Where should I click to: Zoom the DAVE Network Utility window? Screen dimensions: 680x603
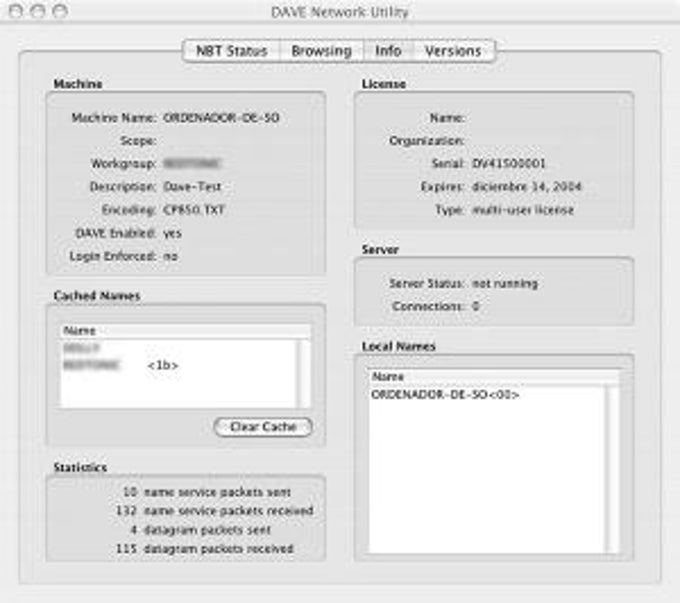[60, 11]
